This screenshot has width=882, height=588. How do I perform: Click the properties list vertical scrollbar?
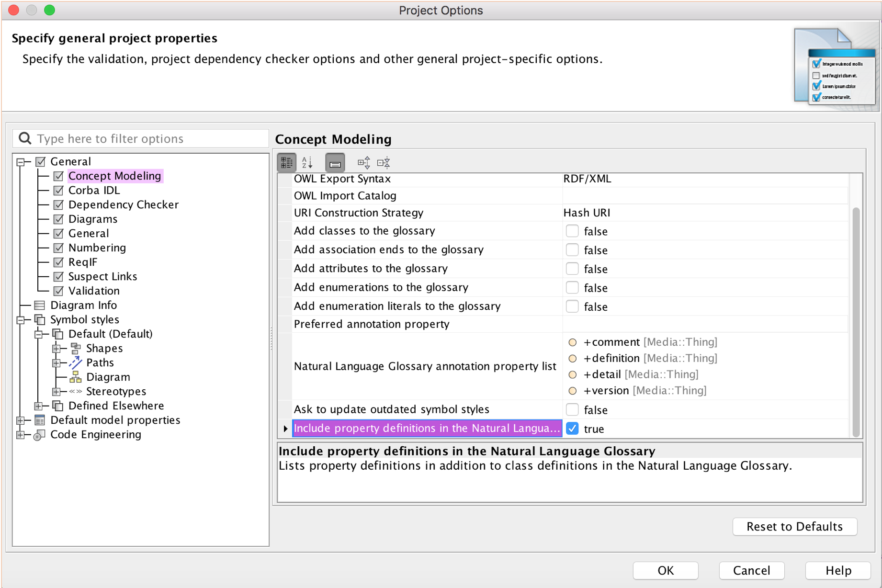(x=856, y=321)
